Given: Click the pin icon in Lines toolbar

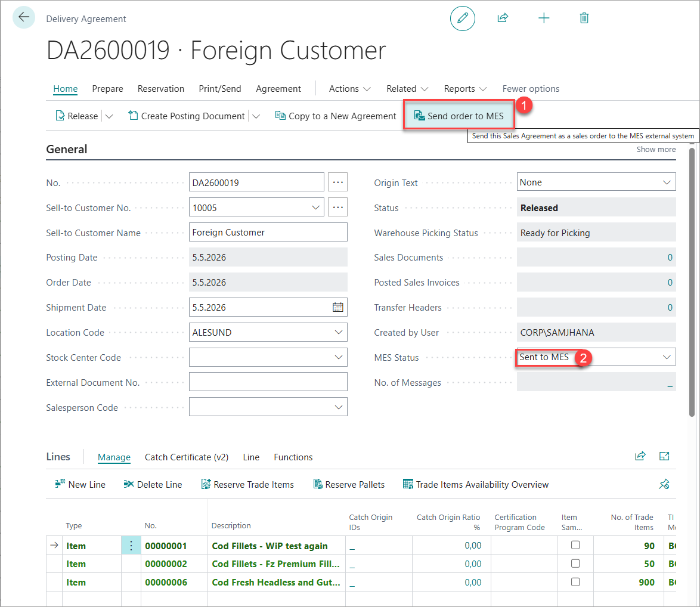Looking at the screenshot, I should (x=664, y=484).
